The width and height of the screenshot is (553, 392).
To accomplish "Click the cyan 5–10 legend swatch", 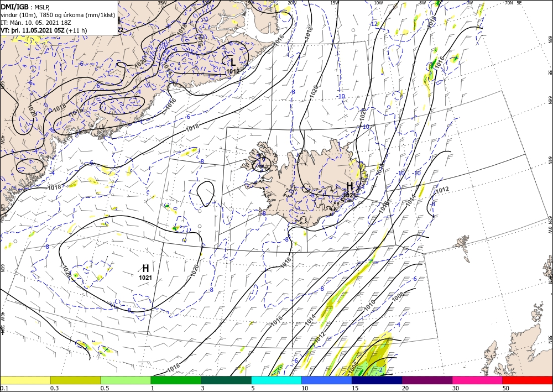I will pyautogui.click(x=276, y=380).
